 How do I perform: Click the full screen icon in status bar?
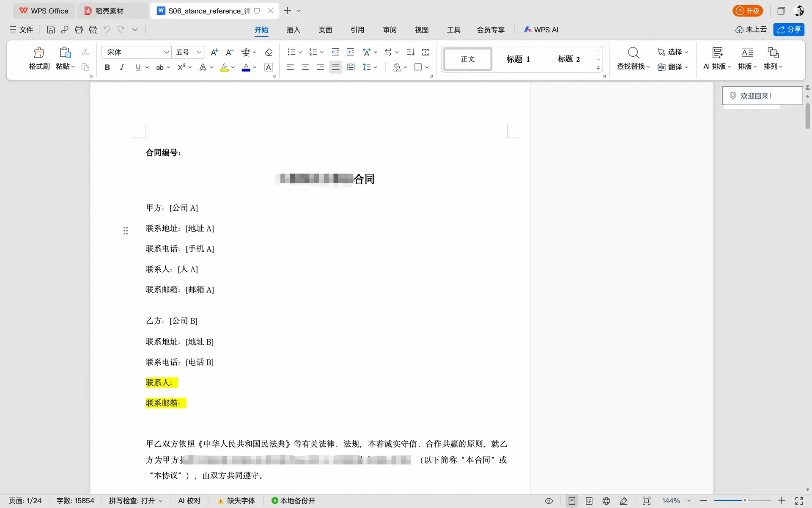point(799,501)
